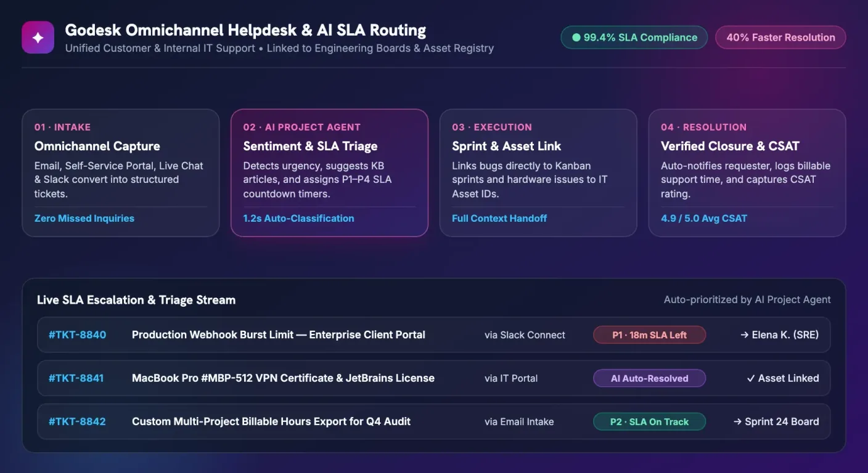Viewport: 868px width, 473px height.
Task: Open the Verified Closure & CSAT heading
Action: coord(730,146)
